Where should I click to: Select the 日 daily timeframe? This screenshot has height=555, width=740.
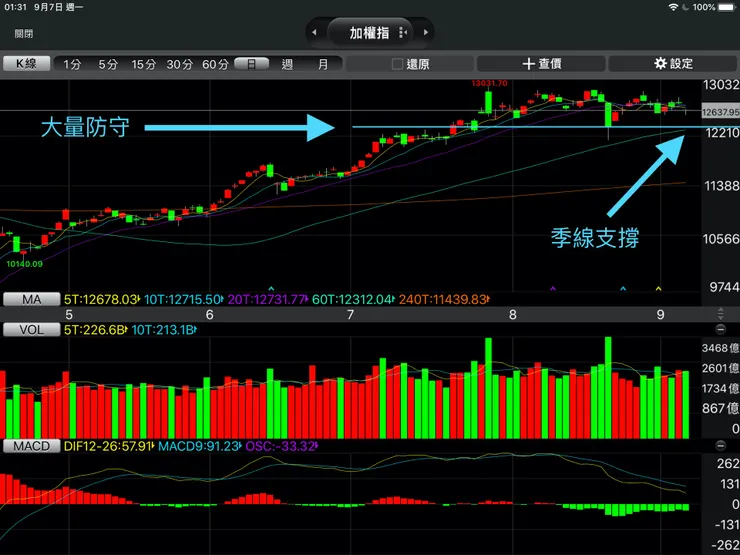pyautogui.click(x=252, y=64)
